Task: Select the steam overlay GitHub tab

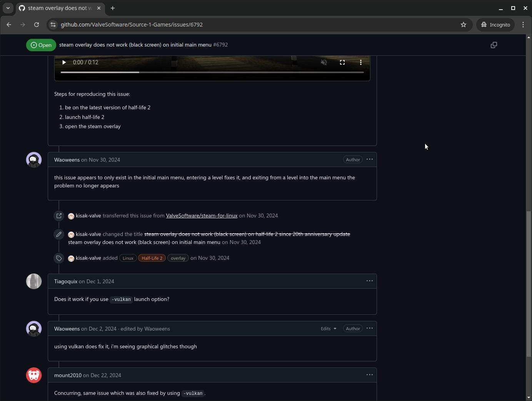Action: tap(60, 8)
